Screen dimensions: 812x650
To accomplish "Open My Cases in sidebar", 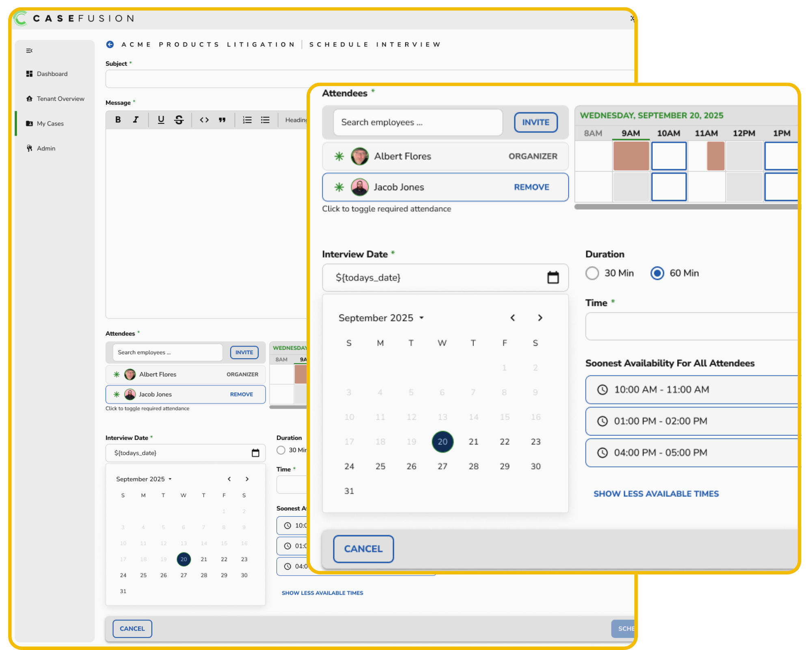I will pos(50,123).
